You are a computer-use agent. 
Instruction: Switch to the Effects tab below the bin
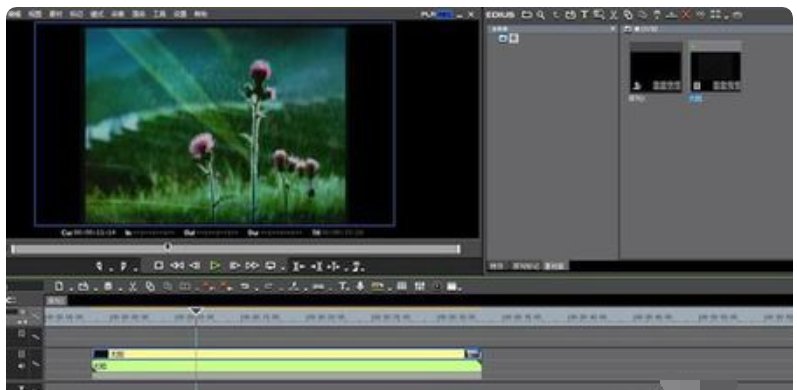coord(496,266)
